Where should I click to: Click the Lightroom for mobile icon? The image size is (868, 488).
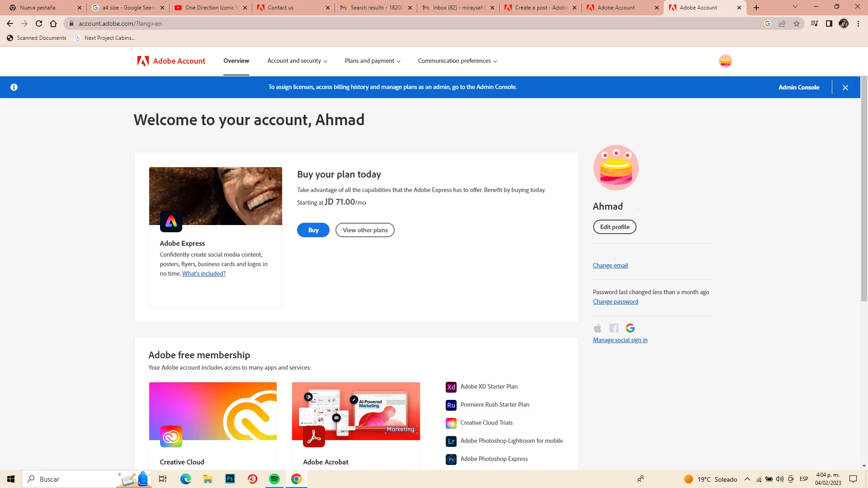tap(451, 441)
